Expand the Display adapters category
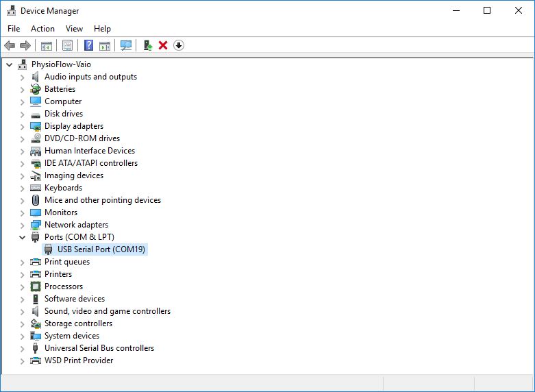 pos(22,126)
